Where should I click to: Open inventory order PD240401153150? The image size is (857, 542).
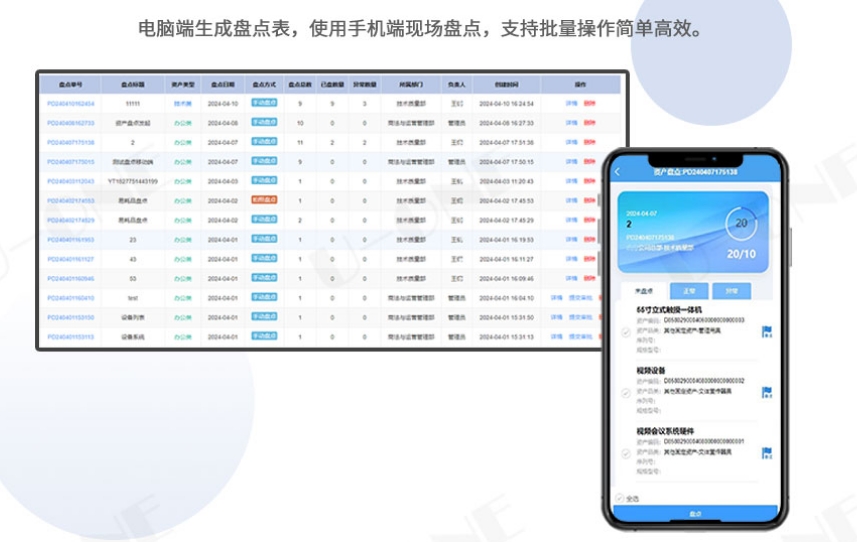[x=71, y=317]
